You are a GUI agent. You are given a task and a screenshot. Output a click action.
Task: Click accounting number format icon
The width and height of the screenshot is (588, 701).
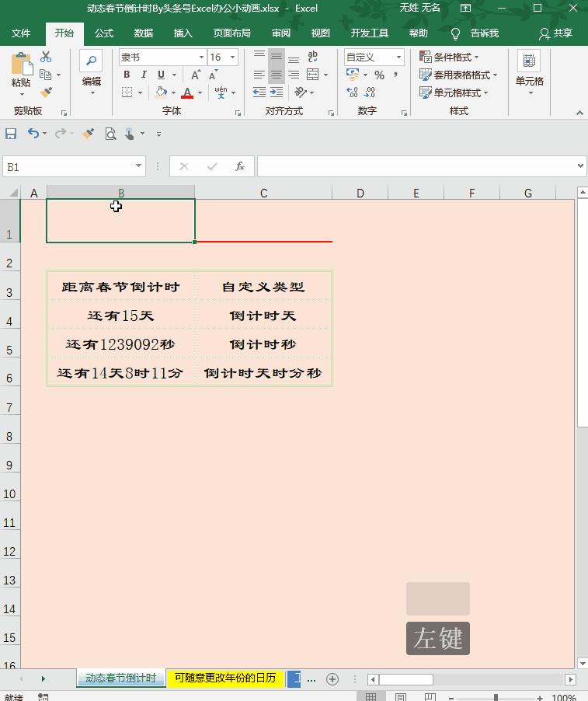point(353,74)
